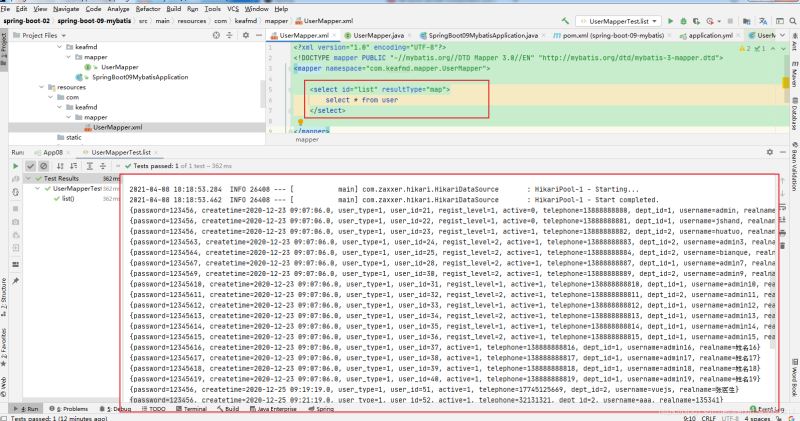Toggle show ignored tests button
Screen dimensions: 800x421
point(45,165)
